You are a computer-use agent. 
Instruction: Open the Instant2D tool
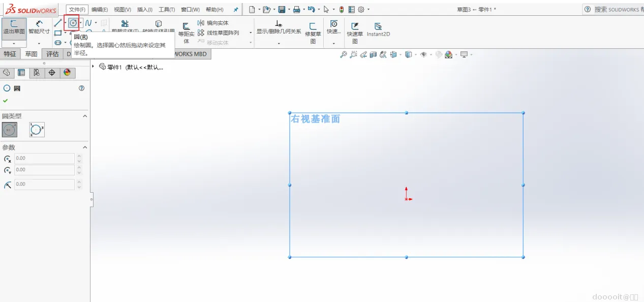(378, 29)
